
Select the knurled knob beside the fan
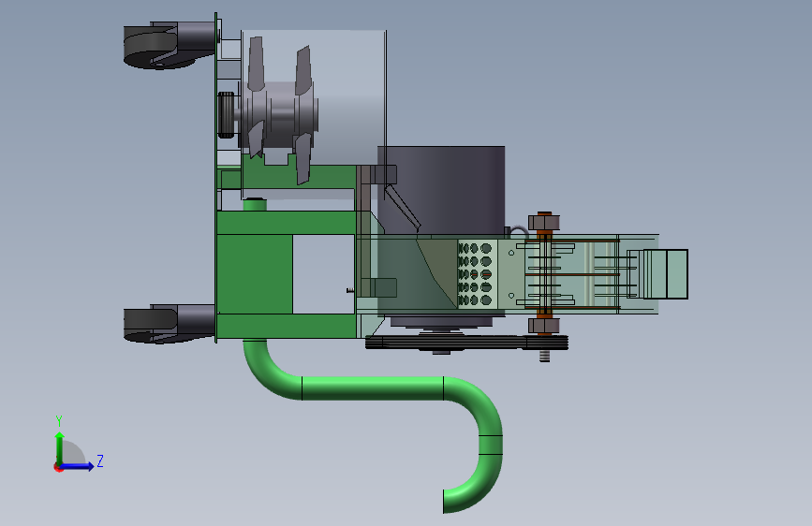click(227, 115)
